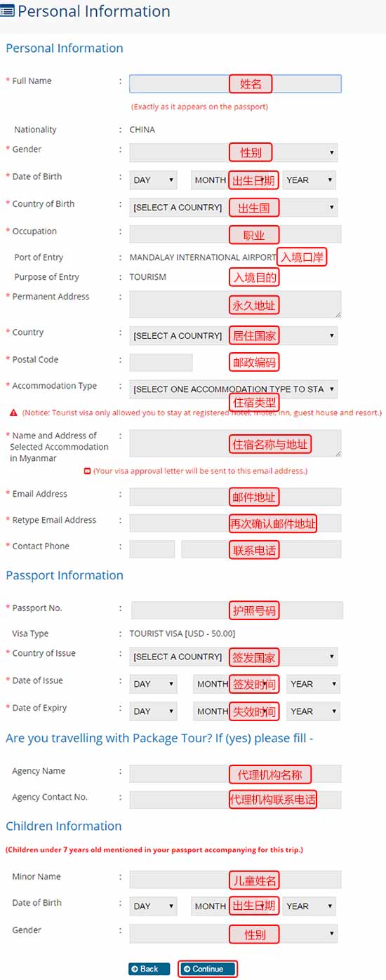Click the Passport No. input field
386x980 pixels.
pyautogui.click(x=237, y=610)
